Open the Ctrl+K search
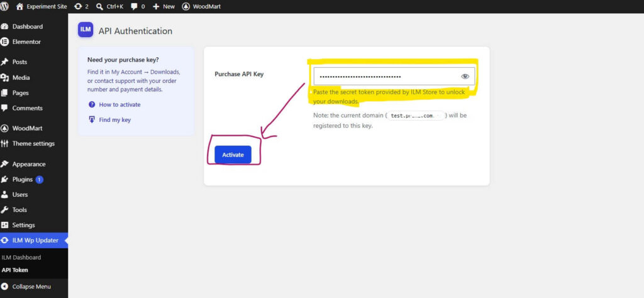The height and width of the screenshot is (298, 644). point(109,6)
